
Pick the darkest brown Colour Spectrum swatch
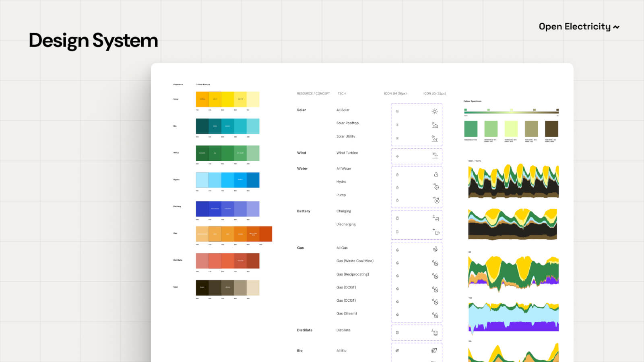coord(551,129)
